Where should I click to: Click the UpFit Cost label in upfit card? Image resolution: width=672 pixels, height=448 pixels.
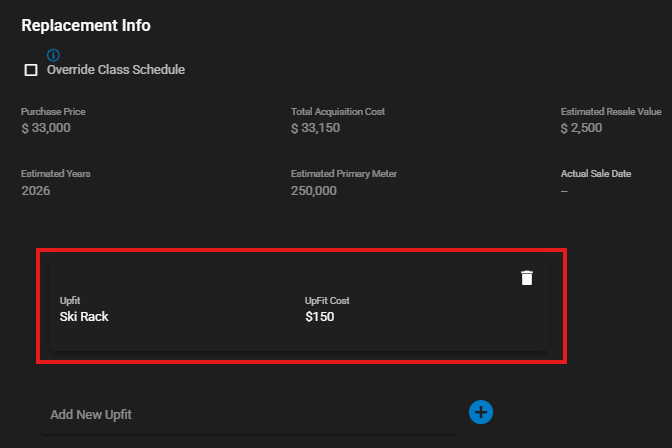pyautogui.click(x=327, y=301)
